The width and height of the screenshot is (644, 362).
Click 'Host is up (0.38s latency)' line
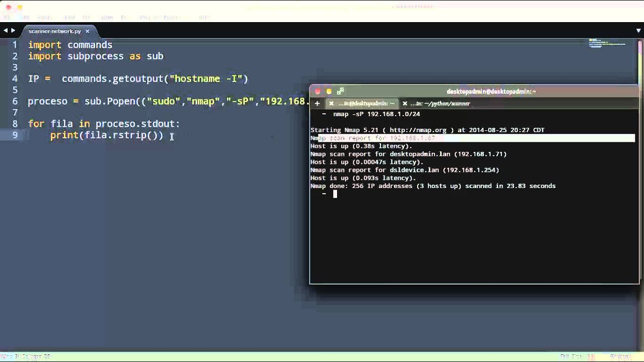pyautogui.click(x=361, y=146)
